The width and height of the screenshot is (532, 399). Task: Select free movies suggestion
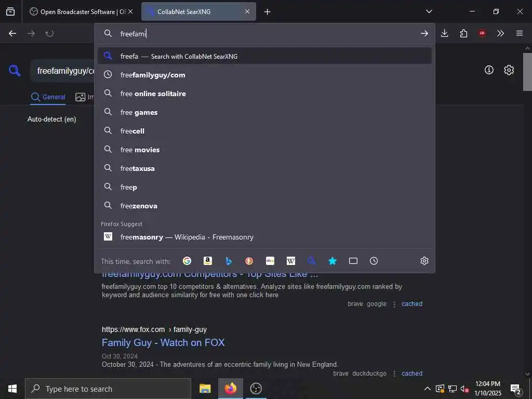(x=264, y=149)
